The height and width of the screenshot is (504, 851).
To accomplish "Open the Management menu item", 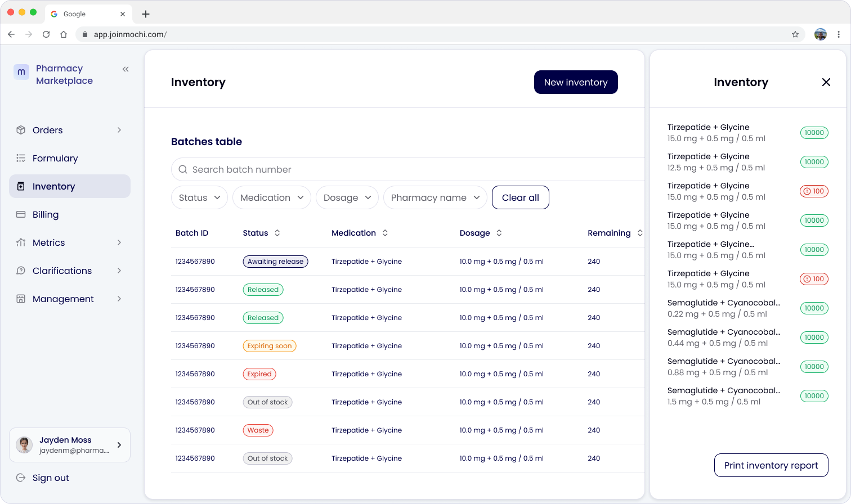I will [70, 299].
